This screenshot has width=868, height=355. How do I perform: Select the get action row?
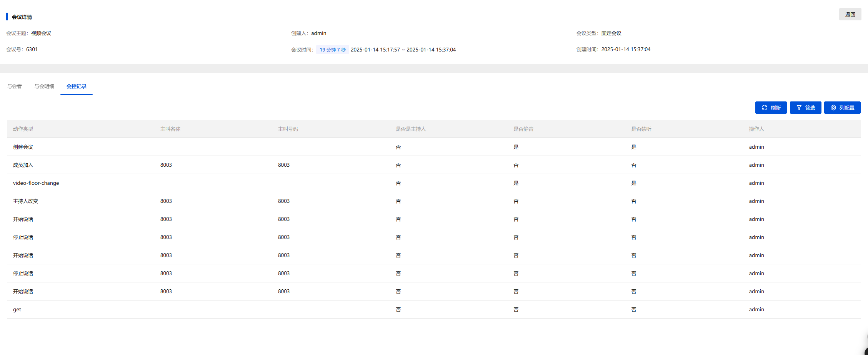point(17,310)
